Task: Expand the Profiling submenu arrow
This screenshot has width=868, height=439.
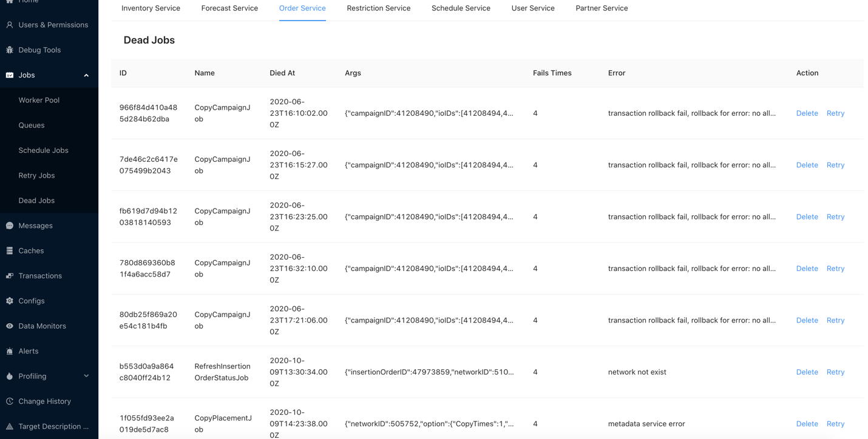Action: click(x=86, y=376)
